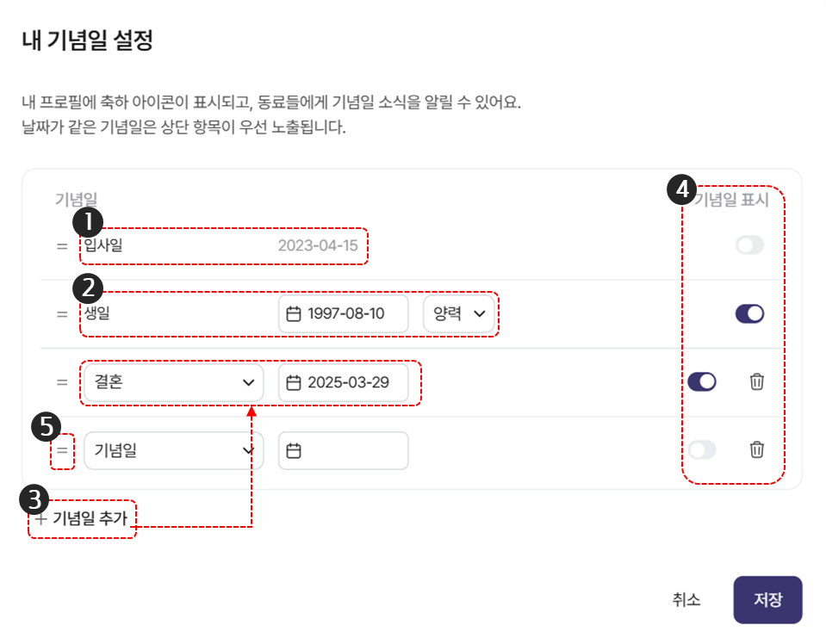The height and width of the screenshot is (644, 826).
Task: Click 취소 to cancel
Action: (x=686, y=600)
